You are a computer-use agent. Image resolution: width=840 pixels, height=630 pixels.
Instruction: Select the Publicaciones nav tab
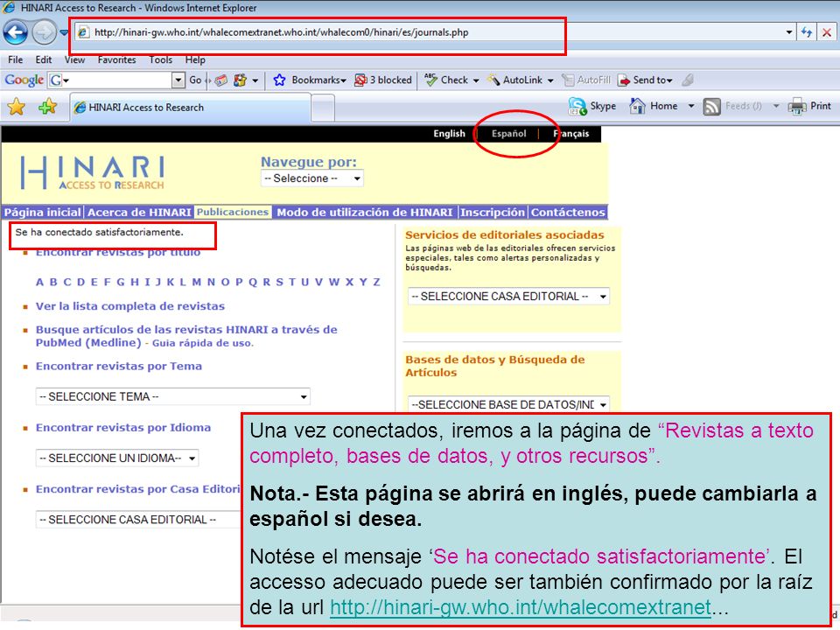233,212
